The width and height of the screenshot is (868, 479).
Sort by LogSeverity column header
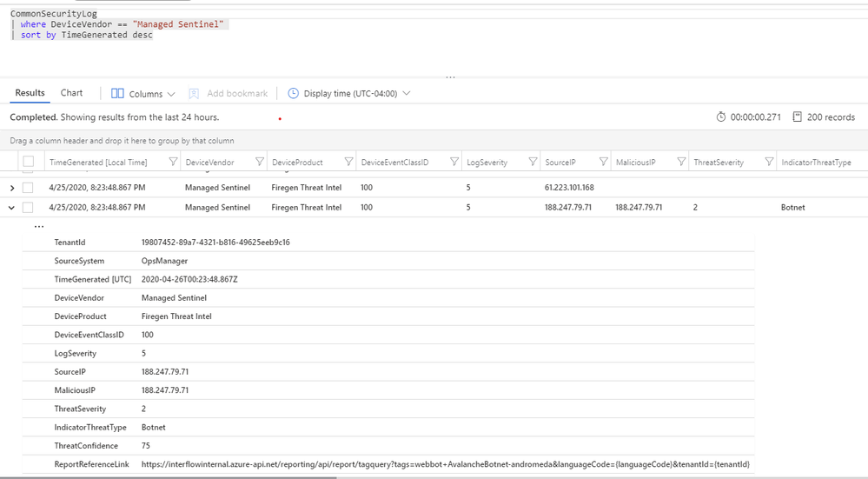point(487,163)
